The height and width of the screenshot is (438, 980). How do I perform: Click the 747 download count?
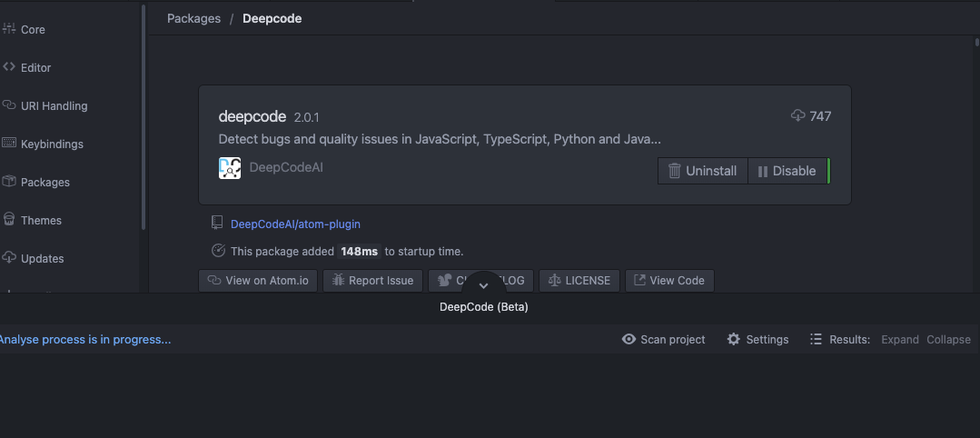(x=820, y=116)
